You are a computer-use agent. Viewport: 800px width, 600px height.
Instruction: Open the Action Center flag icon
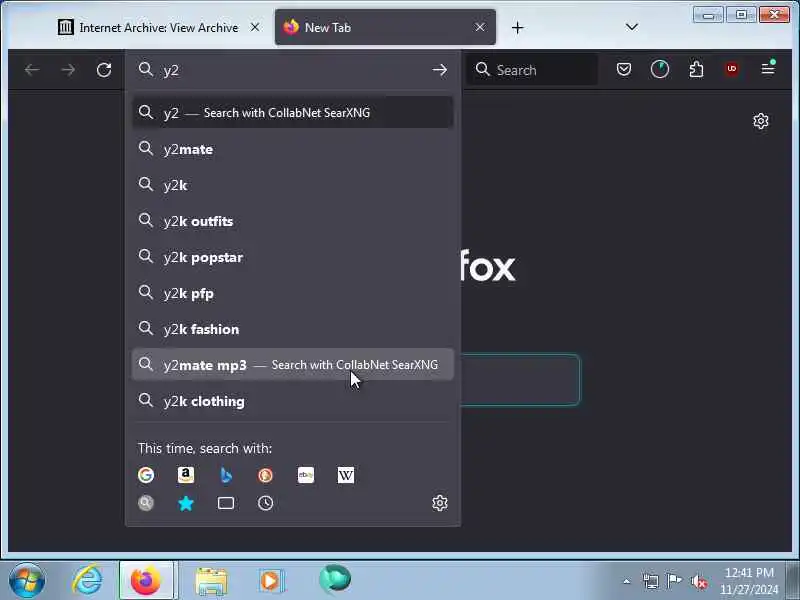point(674,581)
